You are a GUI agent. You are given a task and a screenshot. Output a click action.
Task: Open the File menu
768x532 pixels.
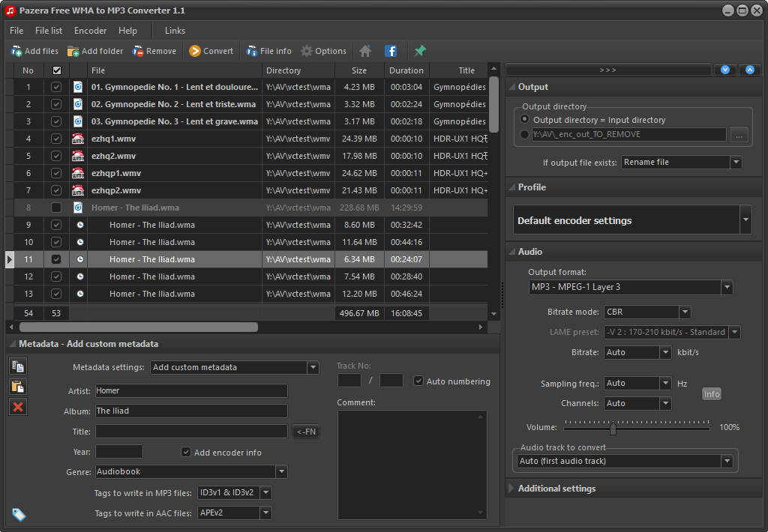click(x=16, y=30)
